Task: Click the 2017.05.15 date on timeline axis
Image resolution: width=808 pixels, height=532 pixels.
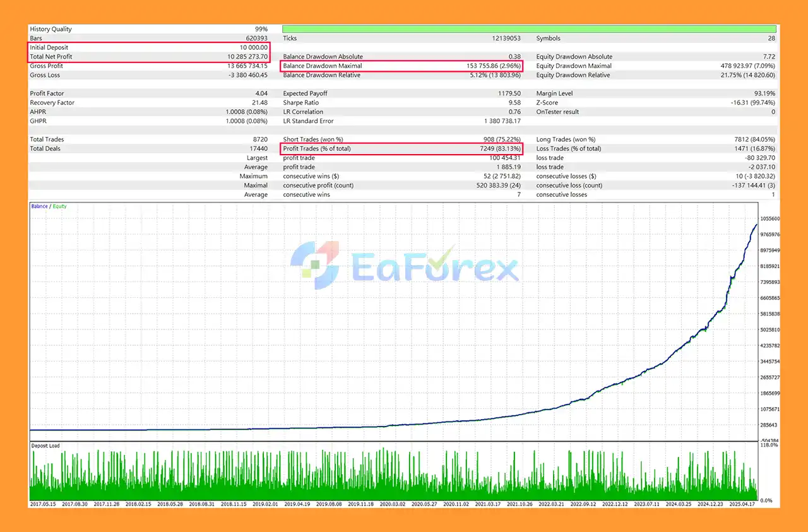Action: tap(44, 504)
